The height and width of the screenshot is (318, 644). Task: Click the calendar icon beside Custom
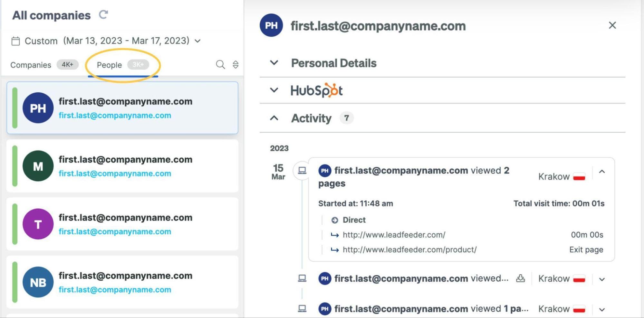(16, 41)
